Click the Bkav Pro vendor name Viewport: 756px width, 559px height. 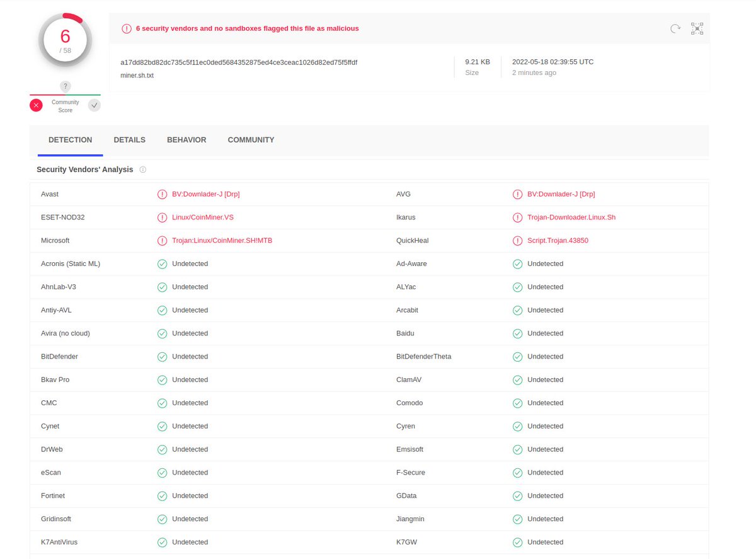pyautogui.click(x=55, y=379)
